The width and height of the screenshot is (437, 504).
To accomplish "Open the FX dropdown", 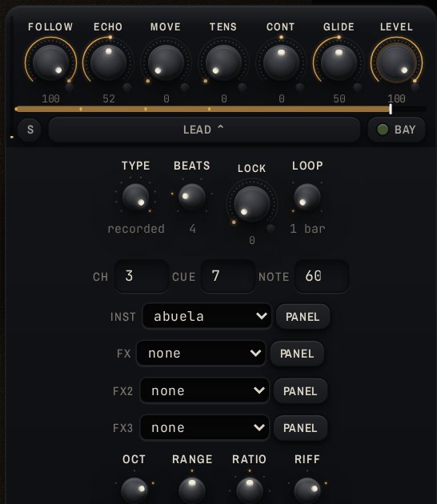I will 201,354.
